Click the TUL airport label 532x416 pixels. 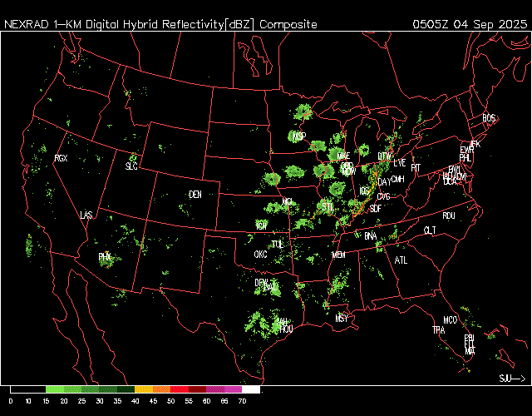[x=277, y=245]
